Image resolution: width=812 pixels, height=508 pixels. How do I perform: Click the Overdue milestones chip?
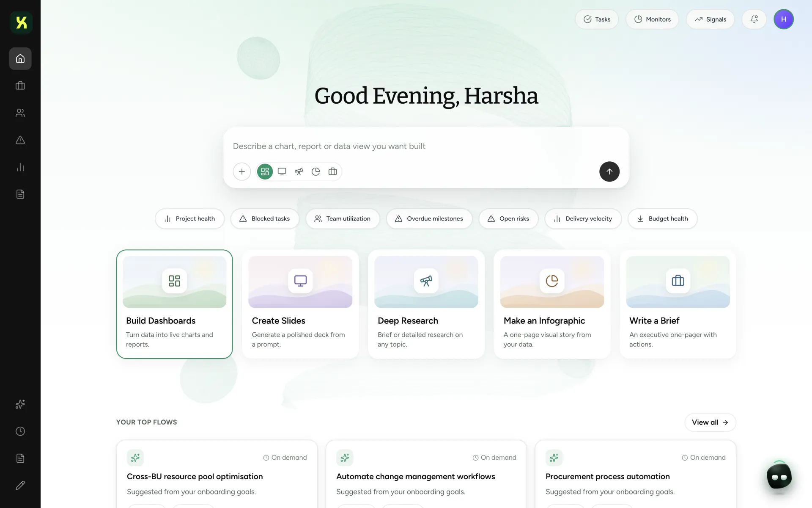pos(429,218)
